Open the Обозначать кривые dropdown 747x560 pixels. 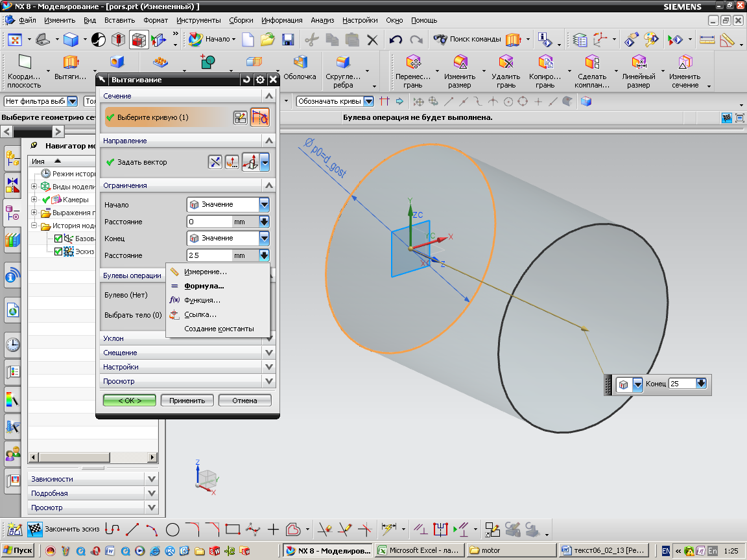[x=368, y=101]
